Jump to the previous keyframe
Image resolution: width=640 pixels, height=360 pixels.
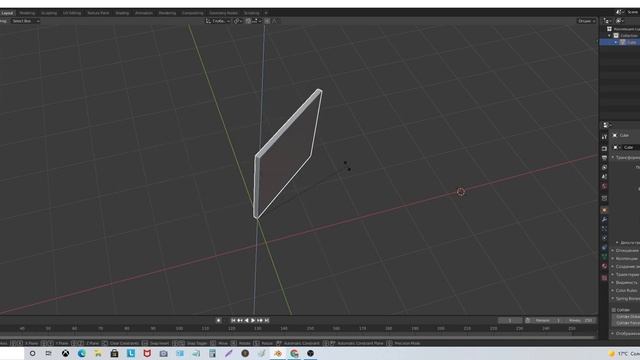240,320
